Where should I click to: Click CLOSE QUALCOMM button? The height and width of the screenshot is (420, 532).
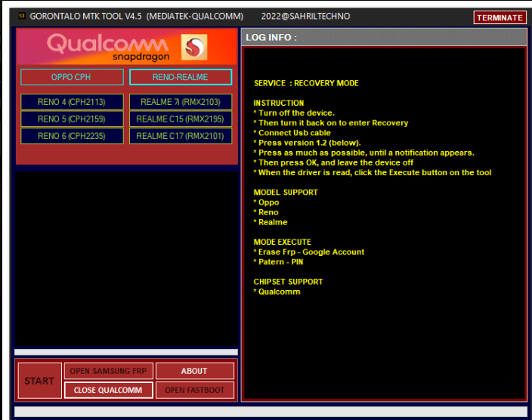[109, 390]
